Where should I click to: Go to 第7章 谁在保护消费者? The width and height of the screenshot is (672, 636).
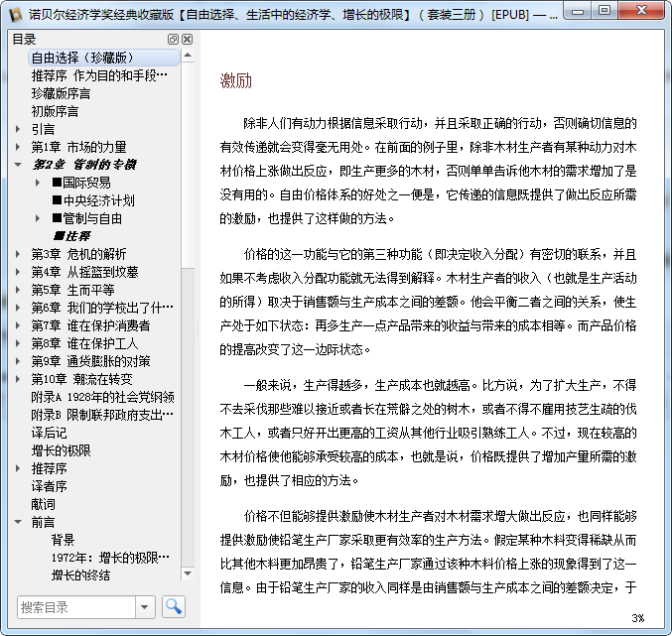(x=90, y=325)
